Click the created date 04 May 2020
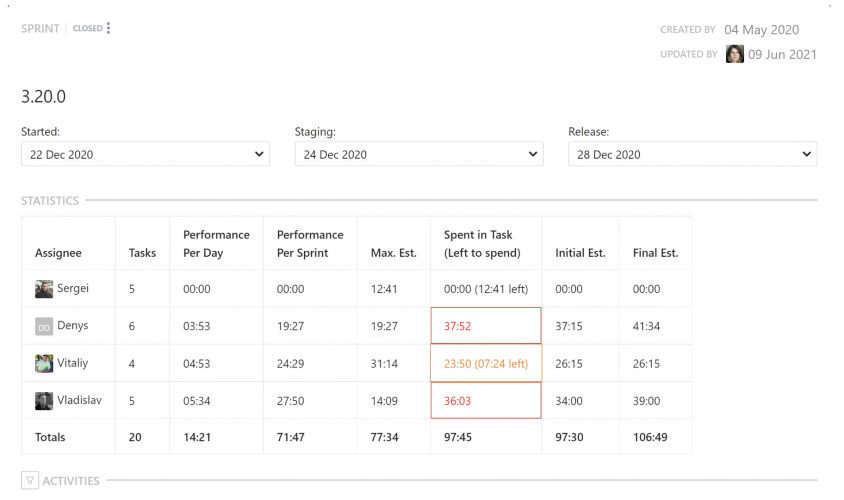The height and width of the screenshot is (500, 844). click(x=761, y=30)
